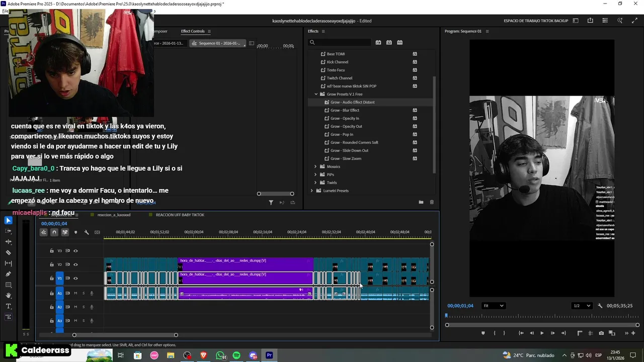This screenshot has height=362, width=644.
Task: Step forward one frame in the Program monitor
Action: click(552, 333)
